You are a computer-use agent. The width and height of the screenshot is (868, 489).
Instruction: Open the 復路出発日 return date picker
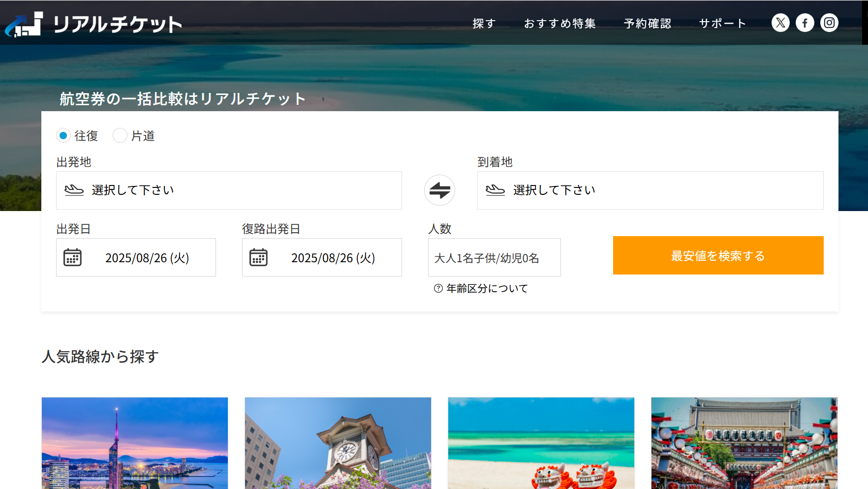322,257
